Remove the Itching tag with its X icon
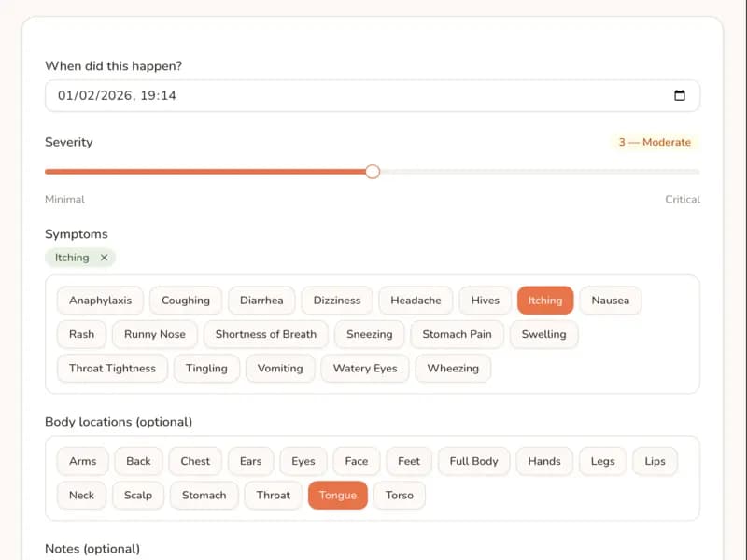747x560 pixels. pyautogui.click(x=105, y=258)
